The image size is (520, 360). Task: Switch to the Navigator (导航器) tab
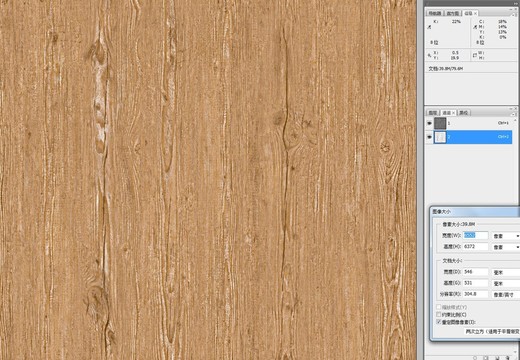435,13
